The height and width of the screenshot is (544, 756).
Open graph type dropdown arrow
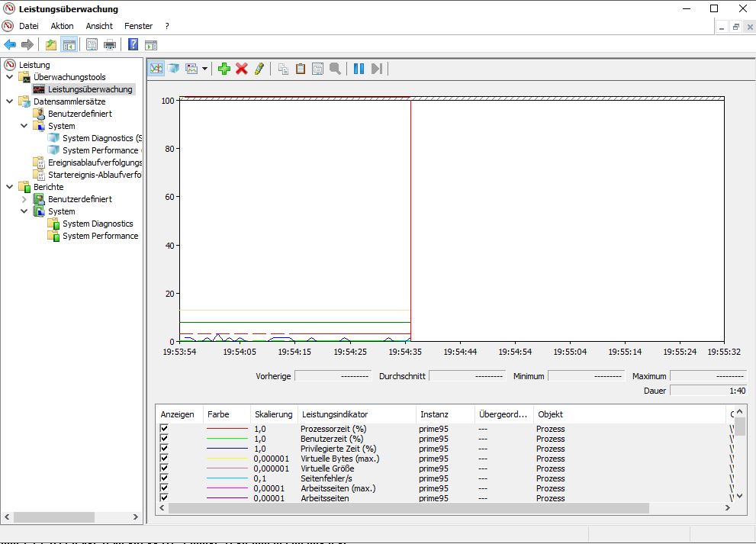pos(205,69)
